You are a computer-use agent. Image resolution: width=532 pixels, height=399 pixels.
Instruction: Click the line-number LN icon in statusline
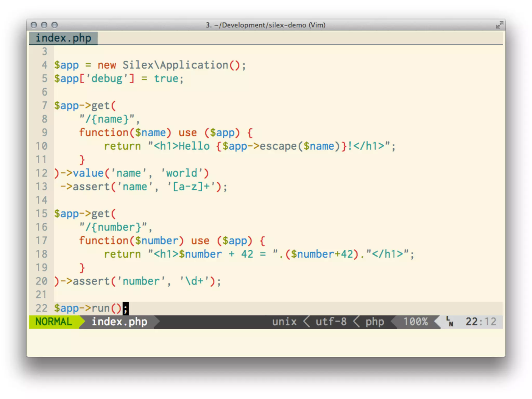(450, 322)
